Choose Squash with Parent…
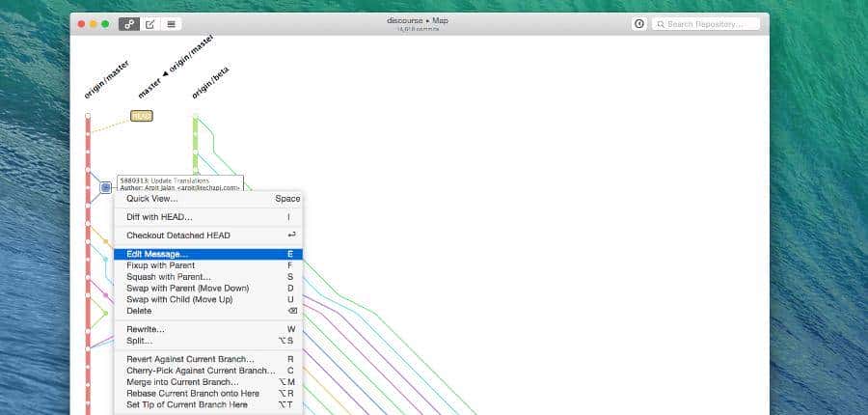The image size is (868, 415). [x=208, y=277]
